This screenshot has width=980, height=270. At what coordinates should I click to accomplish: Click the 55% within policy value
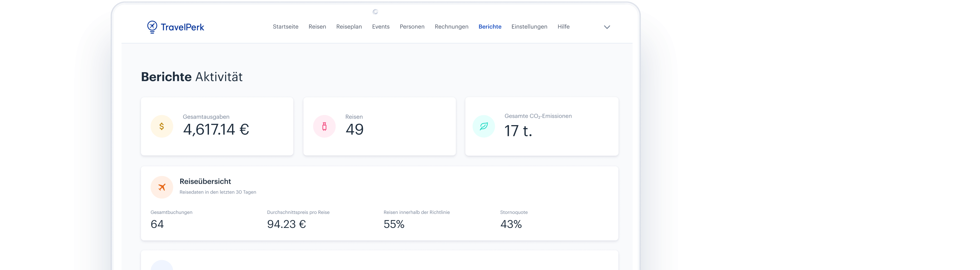[394, 224]
